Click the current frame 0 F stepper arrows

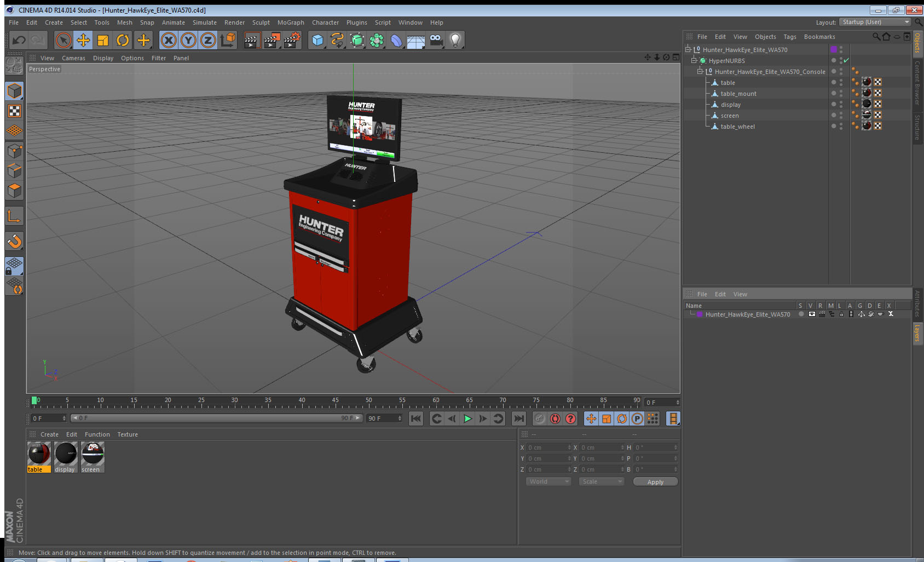(x=64, y=418)
